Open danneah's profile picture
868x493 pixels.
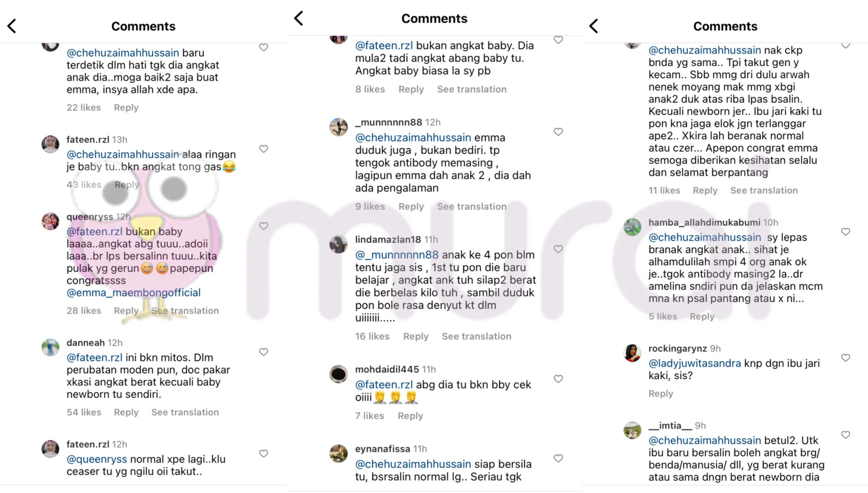click(x=50, y=347)
